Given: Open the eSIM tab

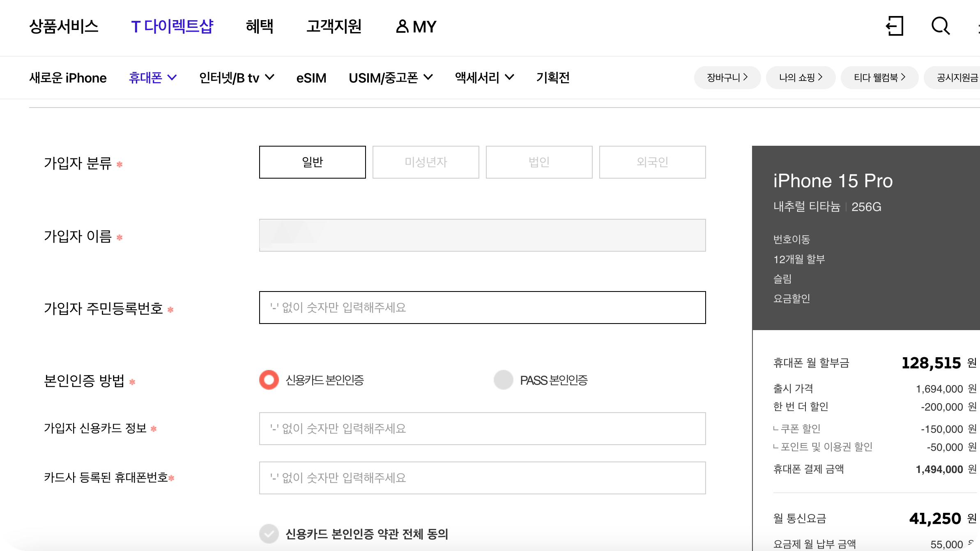Looking at the screenshot, I should pos(311,78).
